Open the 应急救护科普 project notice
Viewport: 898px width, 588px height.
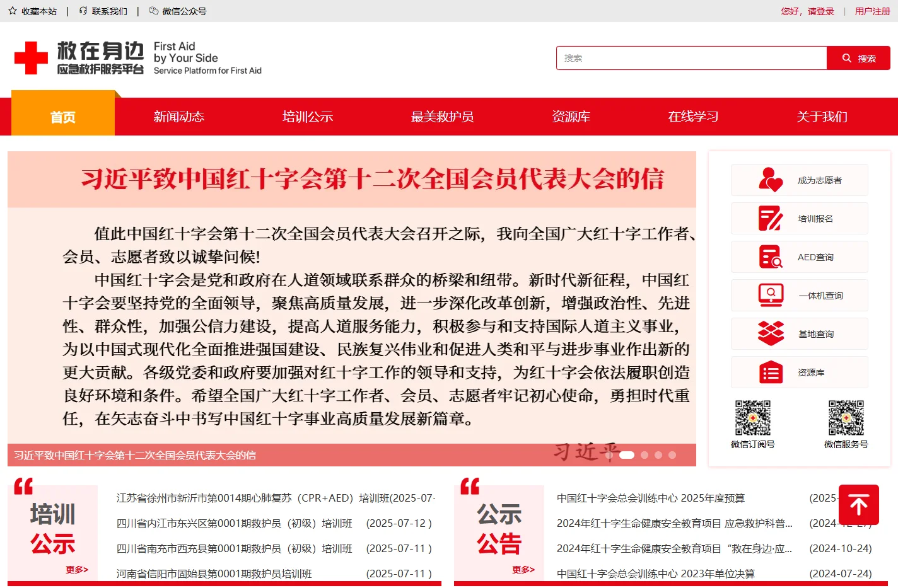(x=675, y=523)
